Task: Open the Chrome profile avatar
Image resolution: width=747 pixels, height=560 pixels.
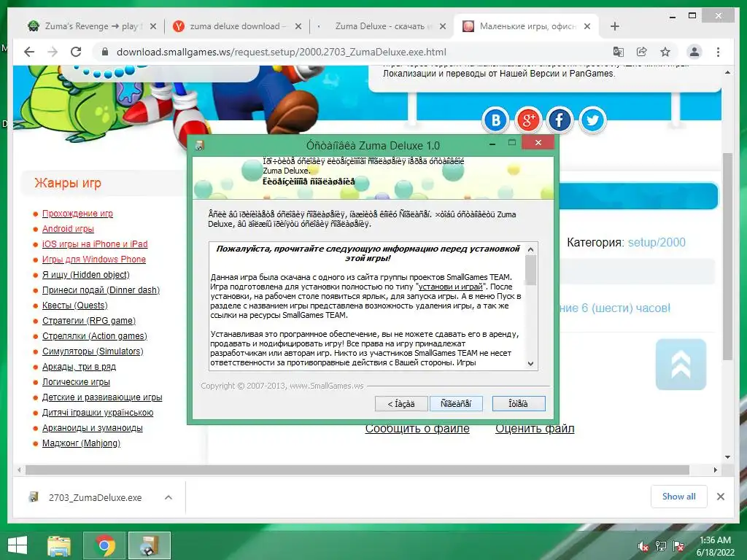Action: coord(694,52)
